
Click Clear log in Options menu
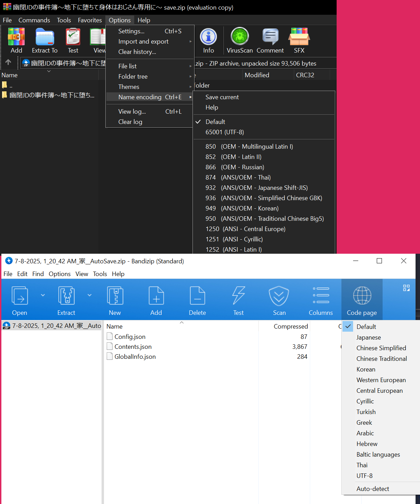point(150,122)
